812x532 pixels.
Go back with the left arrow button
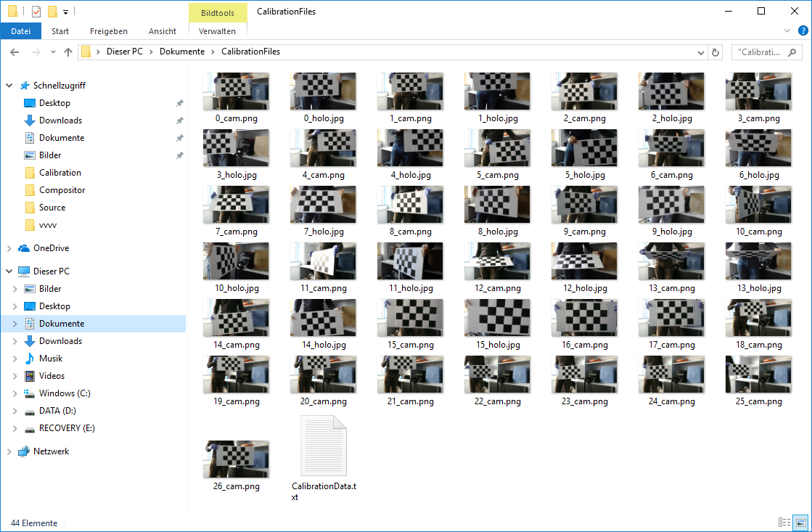pyautogui.click(x=15, y=52)
